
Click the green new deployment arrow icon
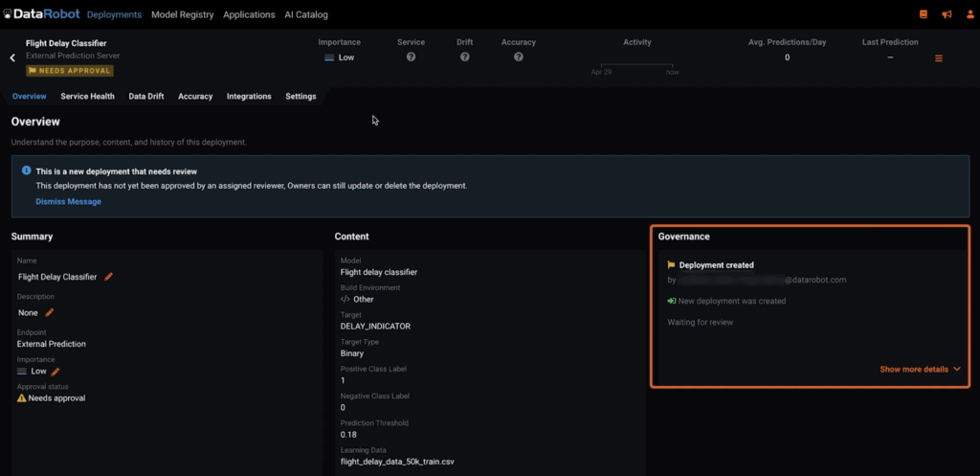click(672, 301)
